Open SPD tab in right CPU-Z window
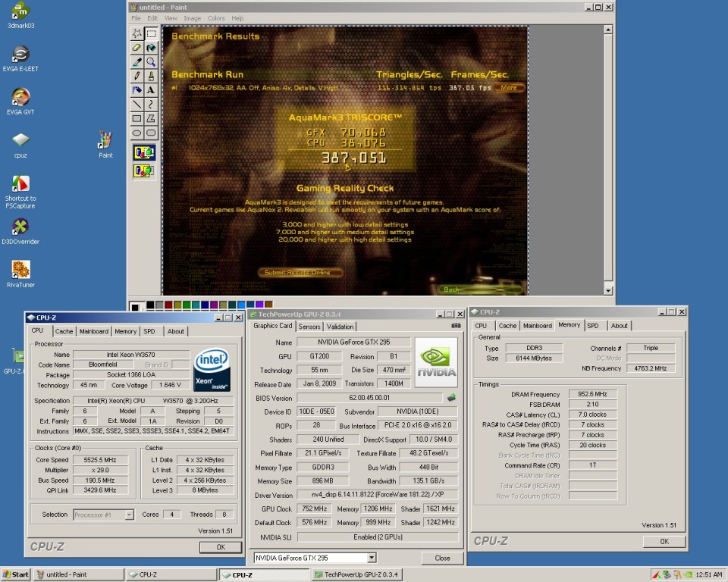The height and width of the screenshot is (582, 728). [593, 326]
